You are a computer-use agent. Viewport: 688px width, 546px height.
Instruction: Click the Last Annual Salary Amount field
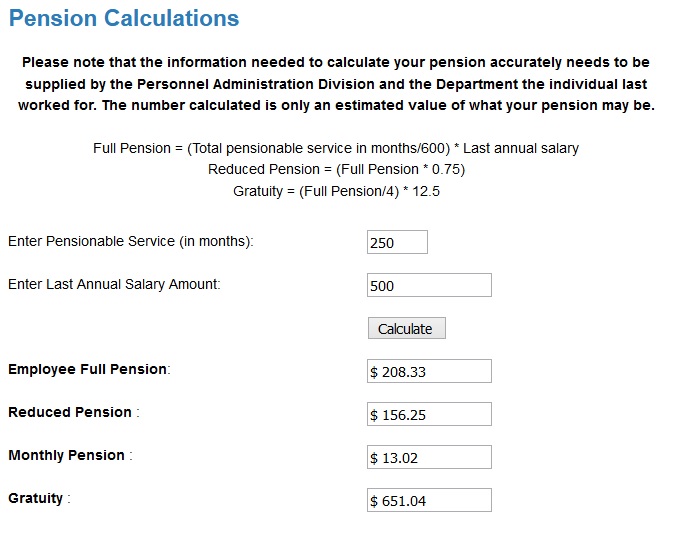[x=429, y=285]
